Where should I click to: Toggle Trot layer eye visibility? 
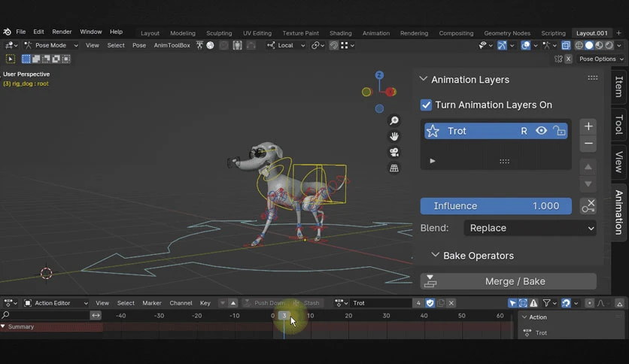[x=541, y=131]
